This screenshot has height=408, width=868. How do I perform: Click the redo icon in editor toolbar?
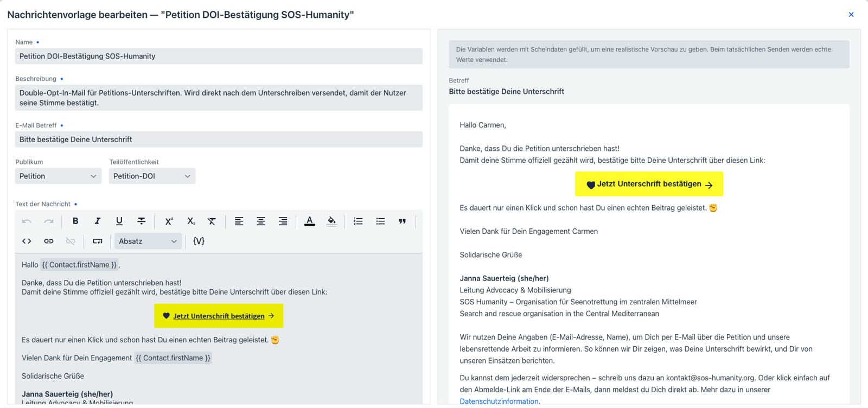[49, 221]
